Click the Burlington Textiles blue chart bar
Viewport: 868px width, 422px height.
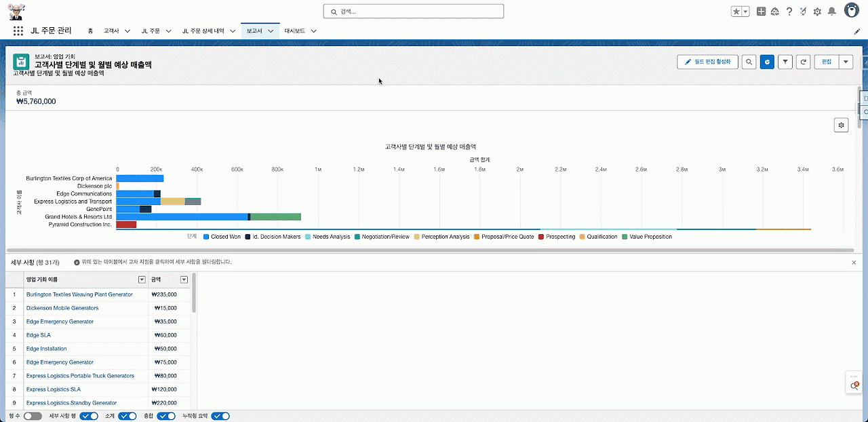(140, 178)
